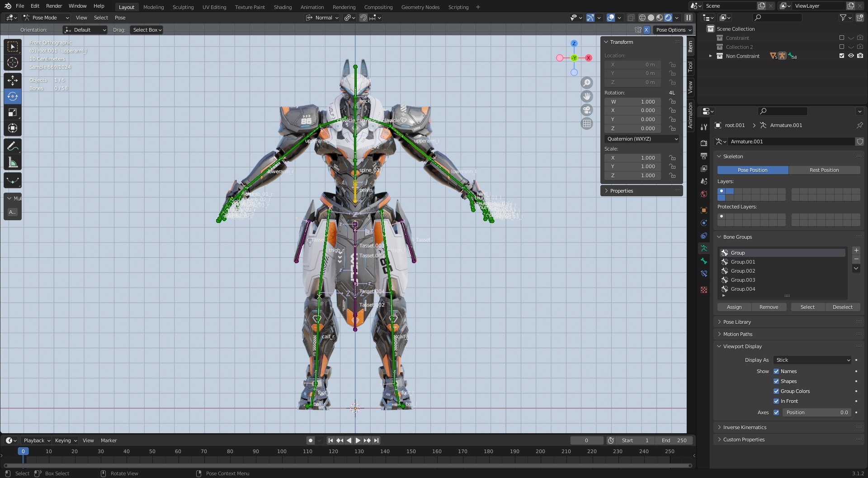The height and width of the screenshot is (478, 868).
Task: Select the Breakdowner pose tool
Action: tap(13, 180)
